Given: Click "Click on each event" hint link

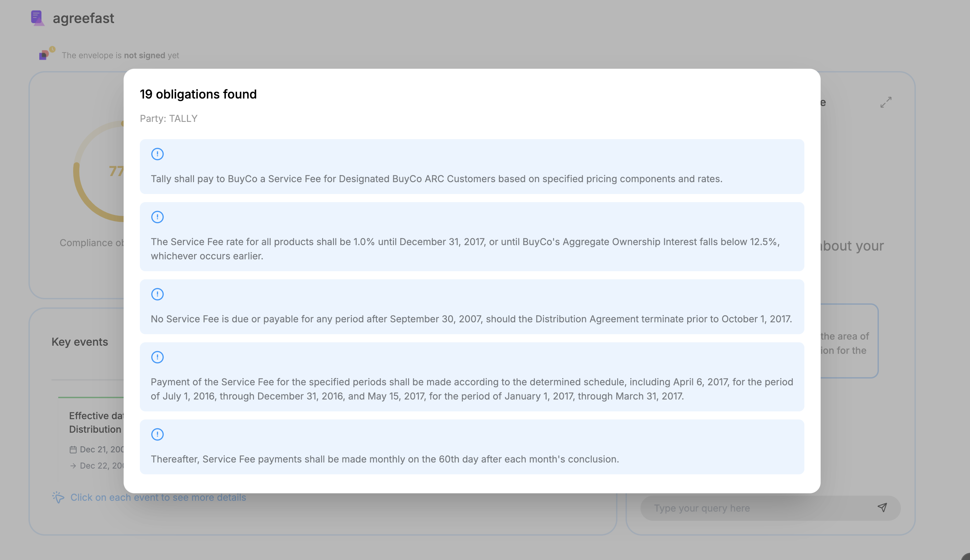Looking at the screenshot, I should [158, 497].
